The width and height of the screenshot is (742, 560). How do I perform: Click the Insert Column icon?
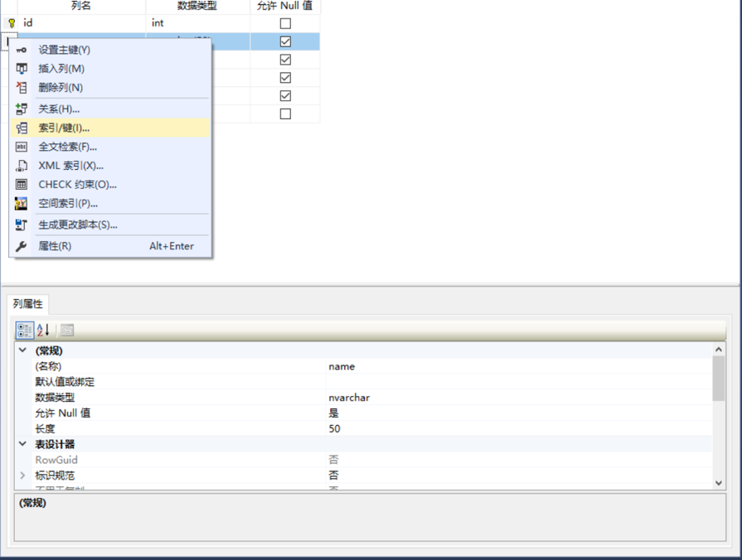(22, 69)
